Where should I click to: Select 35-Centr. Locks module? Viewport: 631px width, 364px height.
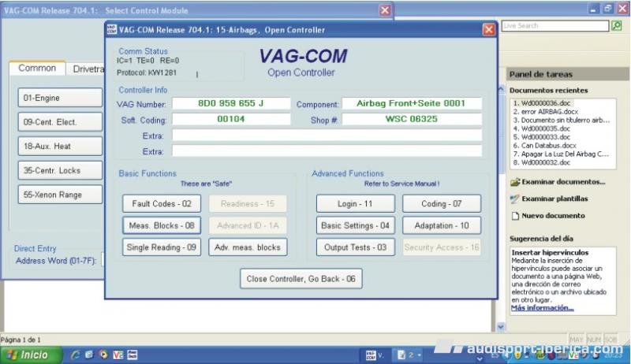(60, 170)
